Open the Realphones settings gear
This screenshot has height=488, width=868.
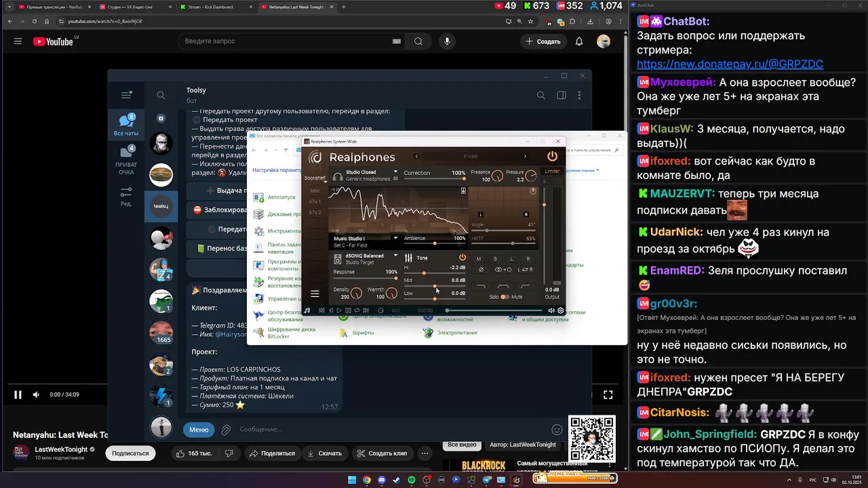(x=561, y=310)
